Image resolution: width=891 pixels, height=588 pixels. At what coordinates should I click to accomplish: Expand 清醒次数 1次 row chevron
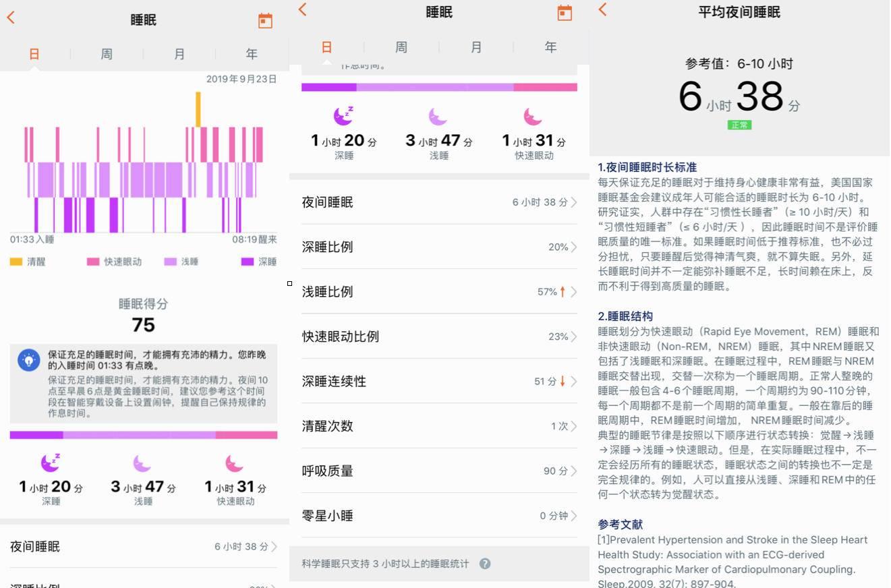click(x=574, y=426)
